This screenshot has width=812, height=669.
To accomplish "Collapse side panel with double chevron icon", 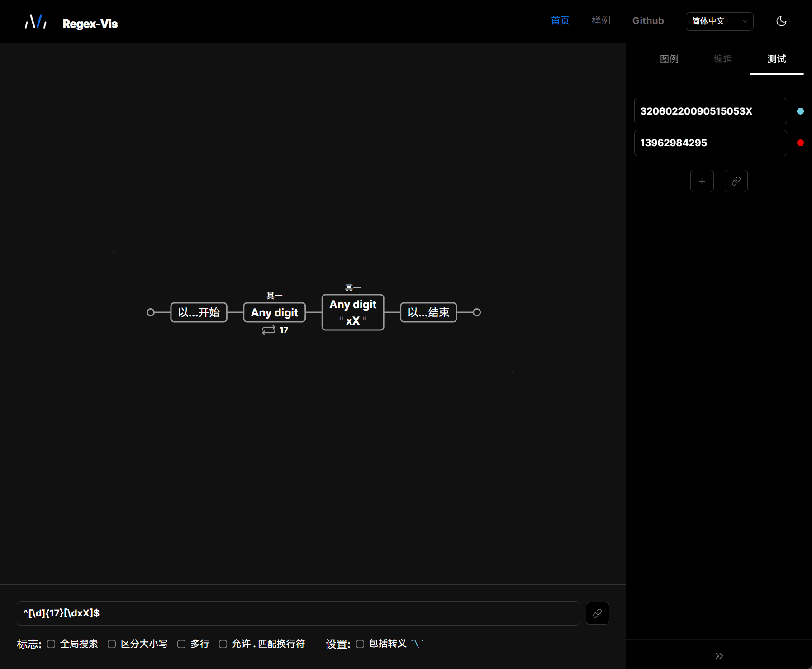I will [719, 655].
